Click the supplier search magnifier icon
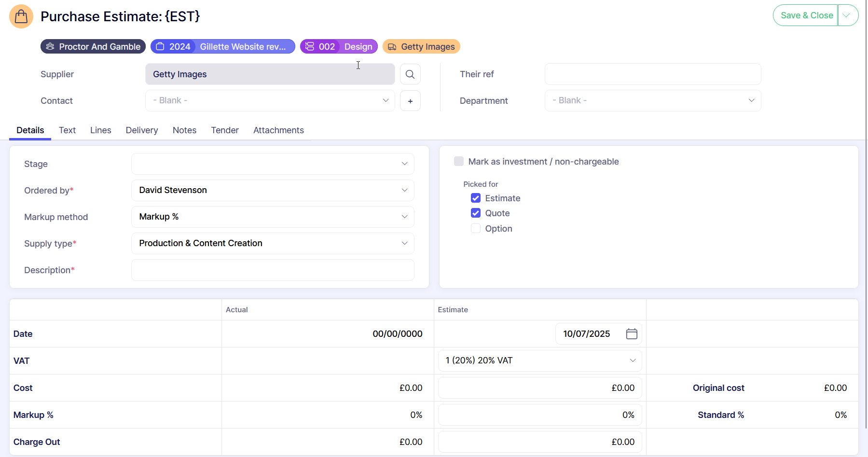Image resolution: width=868 pixels, height=457 pixels. coord(410,74)
